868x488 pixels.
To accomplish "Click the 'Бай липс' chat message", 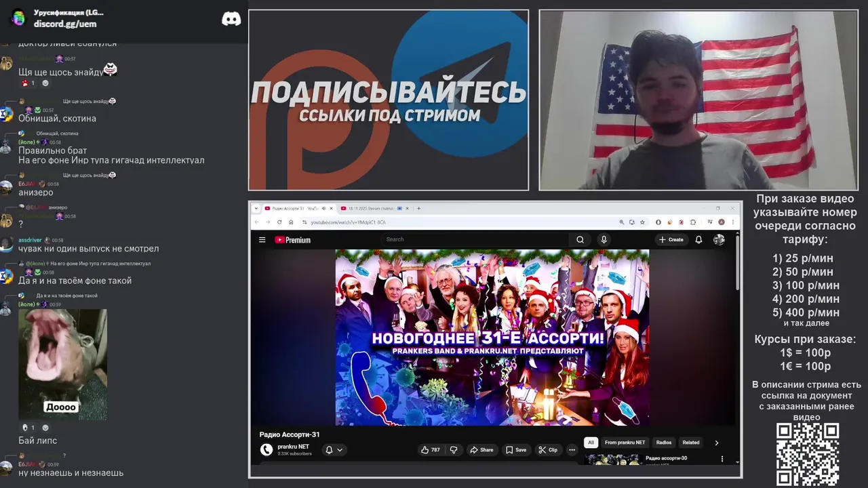I will coord(37,441).
